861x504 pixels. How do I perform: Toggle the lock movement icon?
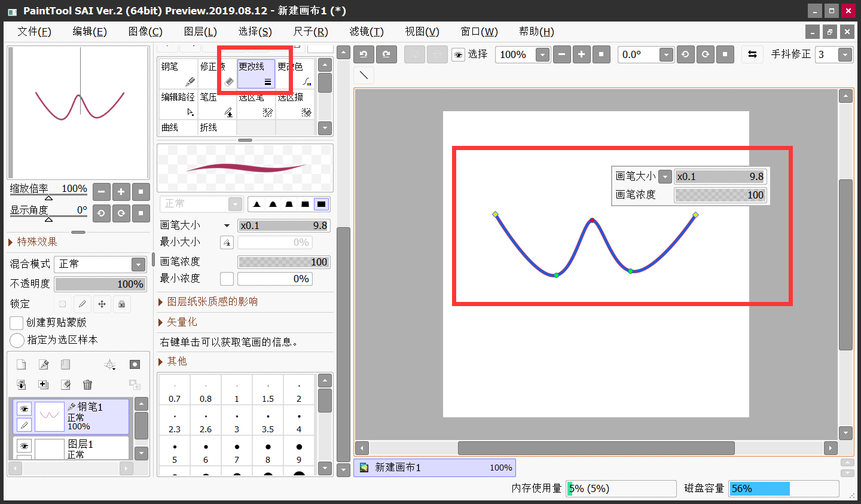coord(102,304)
